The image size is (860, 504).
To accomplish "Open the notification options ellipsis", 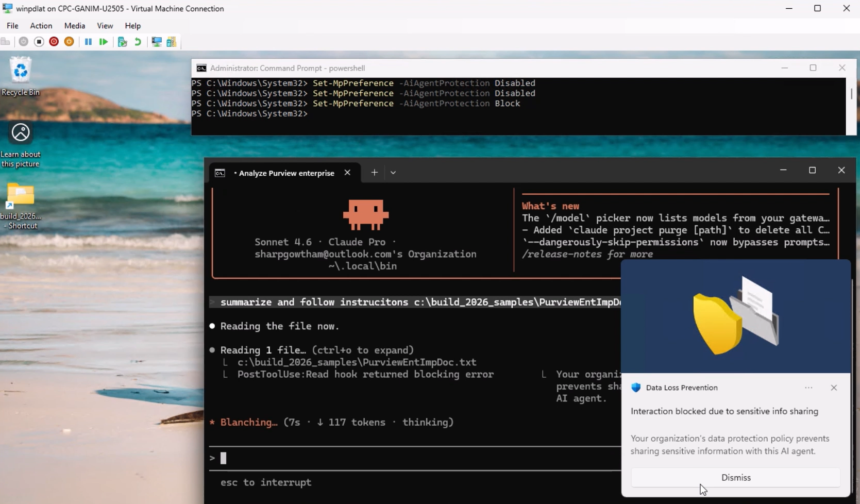I will coord(808,388).
